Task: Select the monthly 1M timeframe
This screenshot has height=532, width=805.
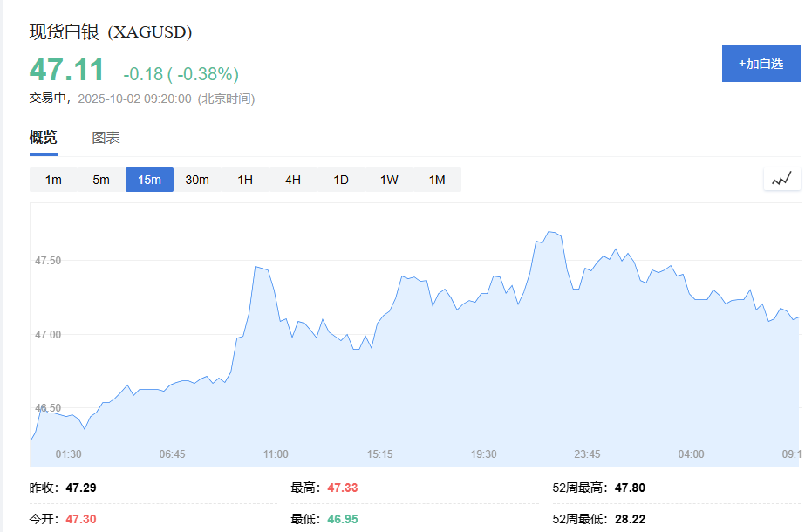Action: click(x=437, y=180)
